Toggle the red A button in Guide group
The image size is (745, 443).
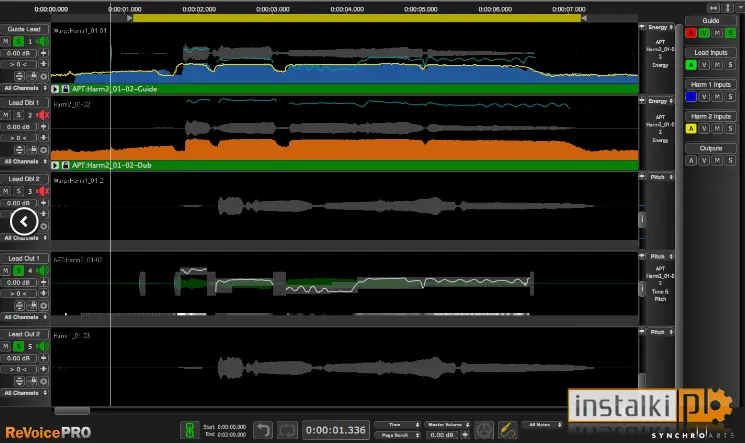point(691,33)
